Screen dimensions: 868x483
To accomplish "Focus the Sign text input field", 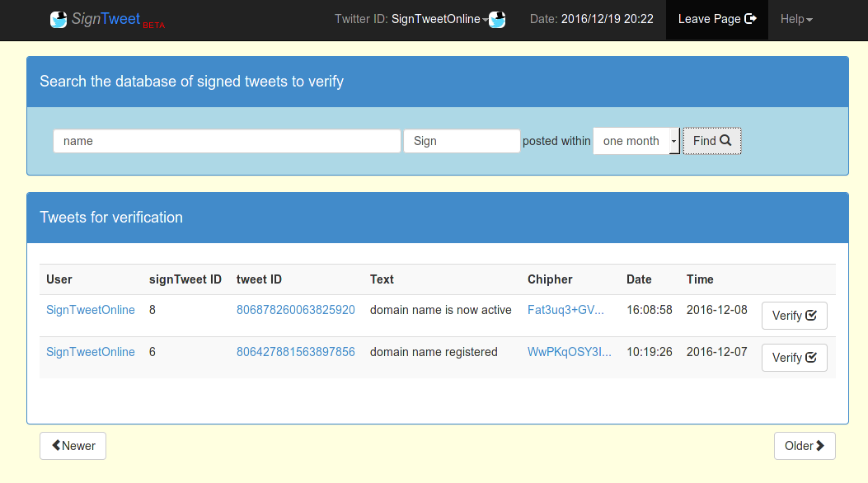I will (x=462, y=141).
